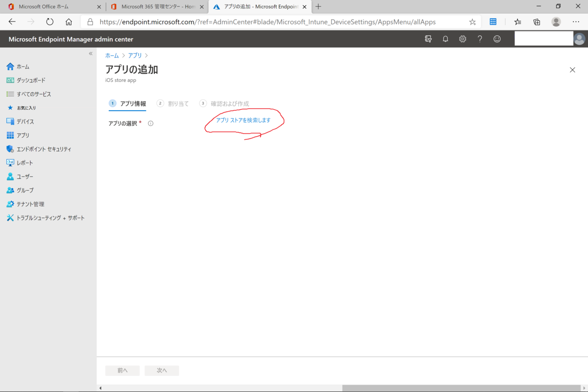Click inside the admin center search box
The image size is (588, 392).
point(544,38)
